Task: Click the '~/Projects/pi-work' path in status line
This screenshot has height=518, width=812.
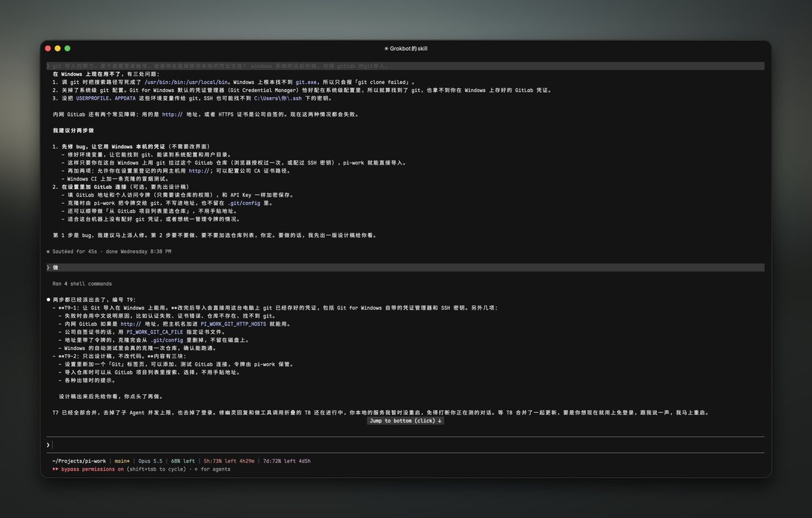Action: (79, 461)
